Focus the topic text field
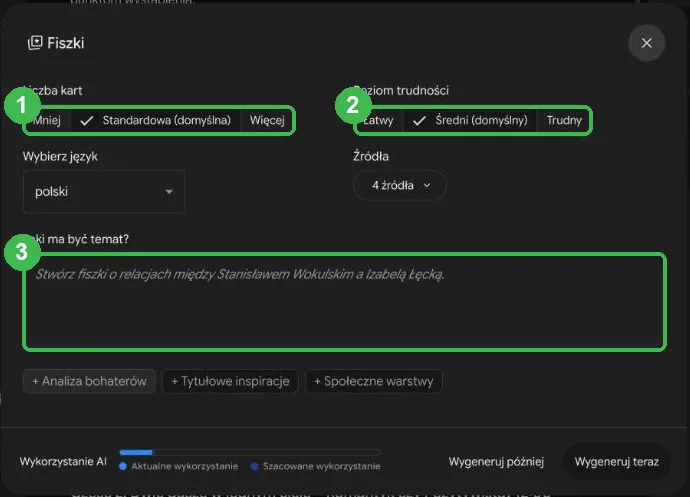The image size is (690, 497). [345, 302]
